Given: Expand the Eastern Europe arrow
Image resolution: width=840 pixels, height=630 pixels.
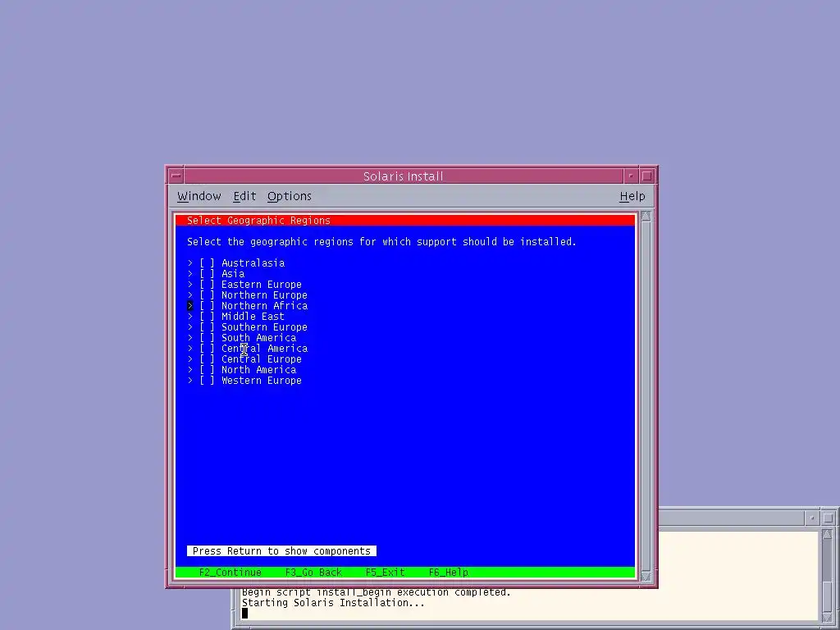Looking at the screenshot, I should click(190, 285).
